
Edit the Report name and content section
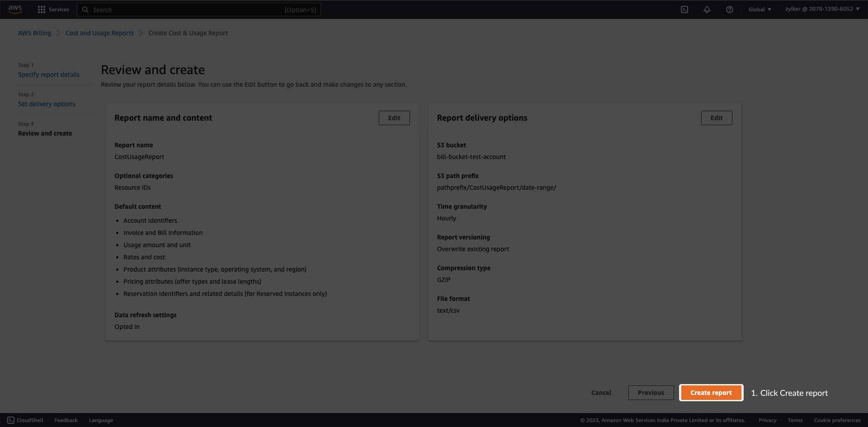394,118
